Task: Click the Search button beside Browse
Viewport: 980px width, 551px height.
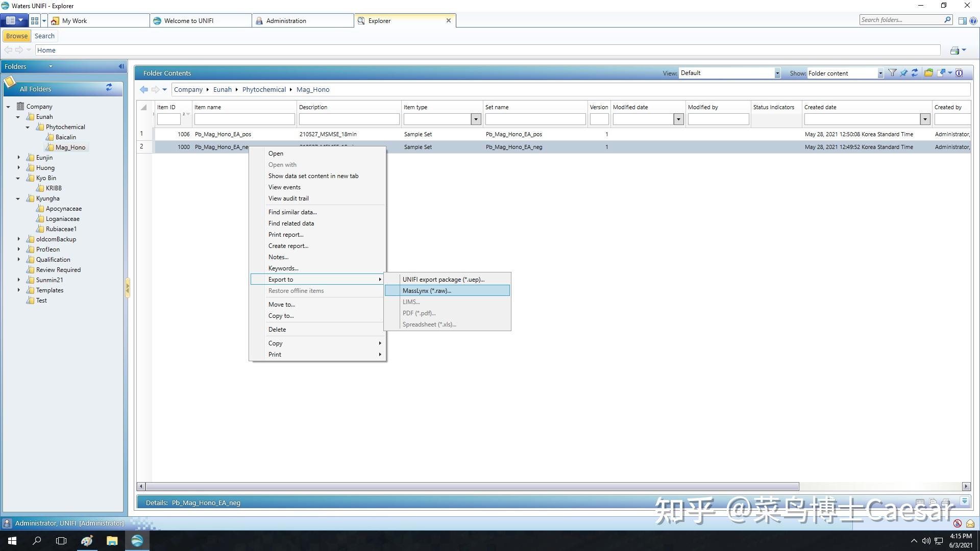Action: [44, 36]
